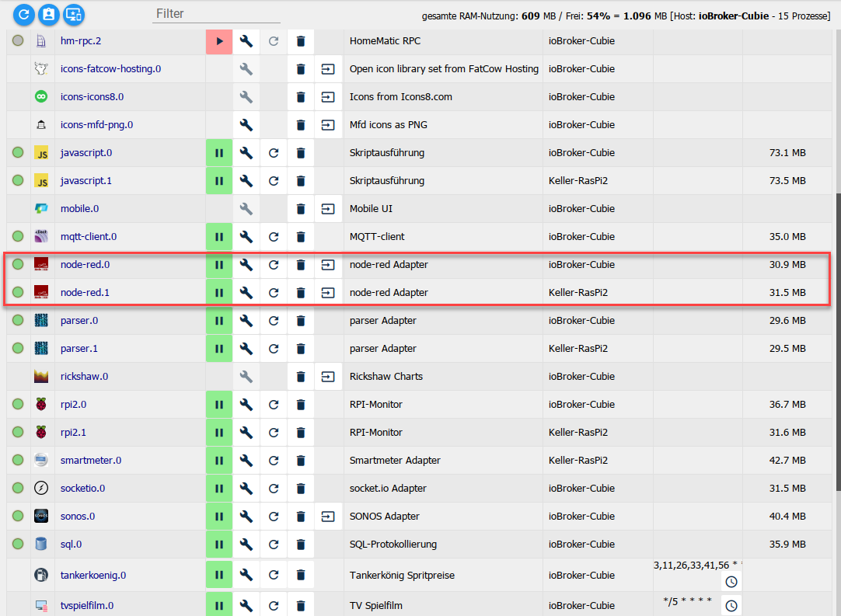
Task: Click the blue monitor-with-star devices button
Action: 74,14
